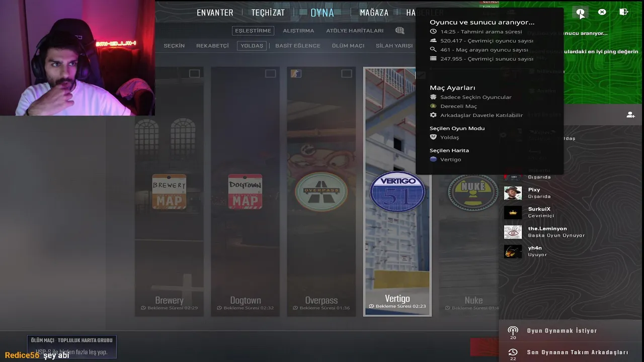Viewport: 644px width, 362px height.
Task: Click the Dogtown MAP tag badge
Action: coord(245,192)
